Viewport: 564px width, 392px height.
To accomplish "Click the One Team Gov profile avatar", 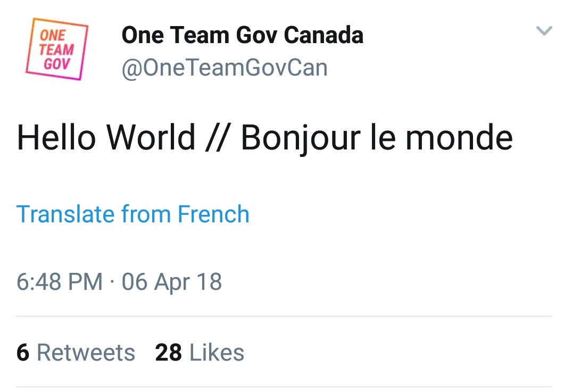I will 56,49.
